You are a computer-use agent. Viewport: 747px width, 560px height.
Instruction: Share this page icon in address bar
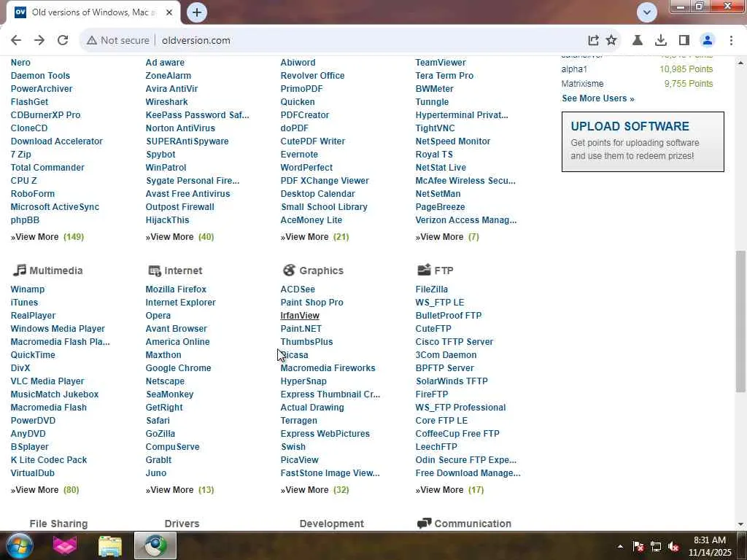click(593, 41)
